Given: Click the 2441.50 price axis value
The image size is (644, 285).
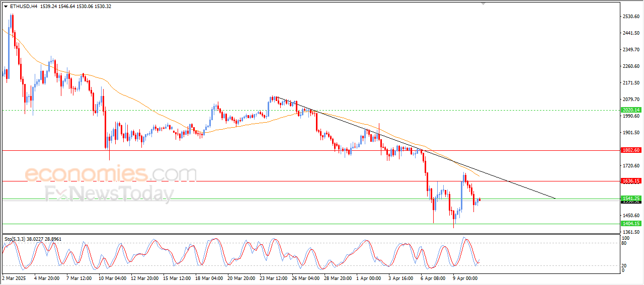Looking at the screenshot, I should pyautogui.click(x=631, y=33).
